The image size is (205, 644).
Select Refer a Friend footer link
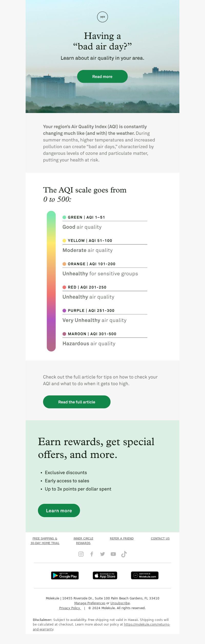[122, 538]
